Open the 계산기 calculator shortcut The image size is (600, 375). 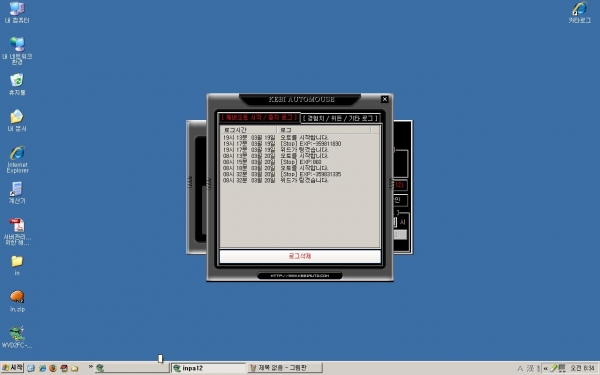click(x=17, y=192)
